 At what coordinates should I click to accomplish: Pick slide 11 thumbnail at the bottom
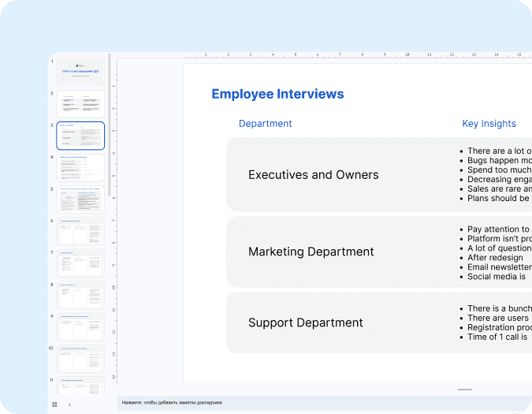click(x=80, y=385)
